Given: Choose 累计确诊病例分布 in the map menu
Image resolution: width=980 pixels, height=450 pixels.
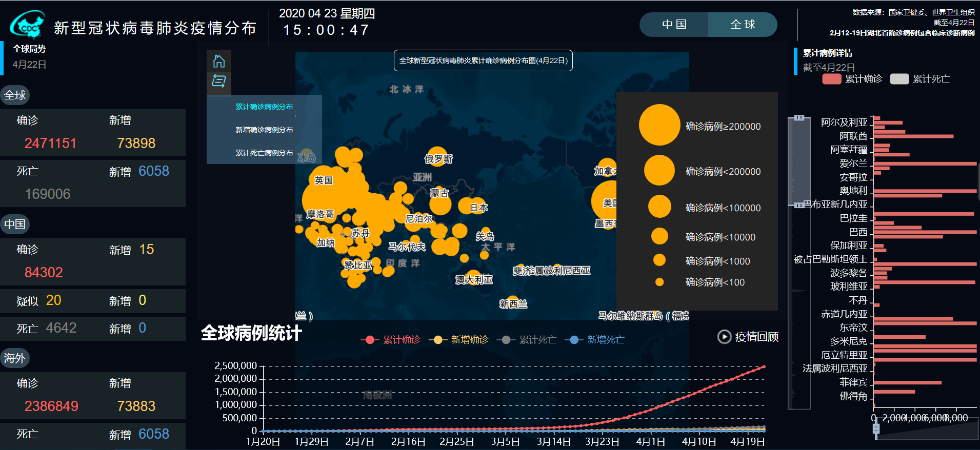Looking at the screenshot, I should click(264, 107).
